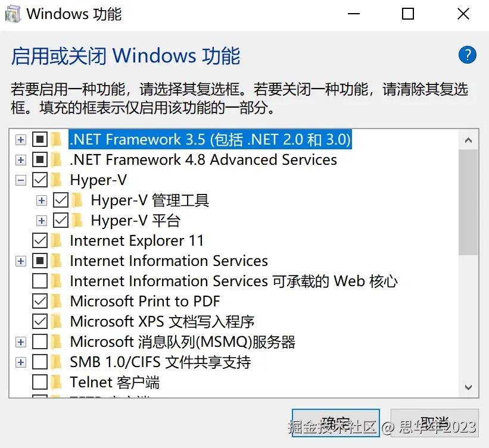489x448 pixels.
Task: Expand the .NET Framework 4.8 Advanced Services node
Action: tap(21, 159)
